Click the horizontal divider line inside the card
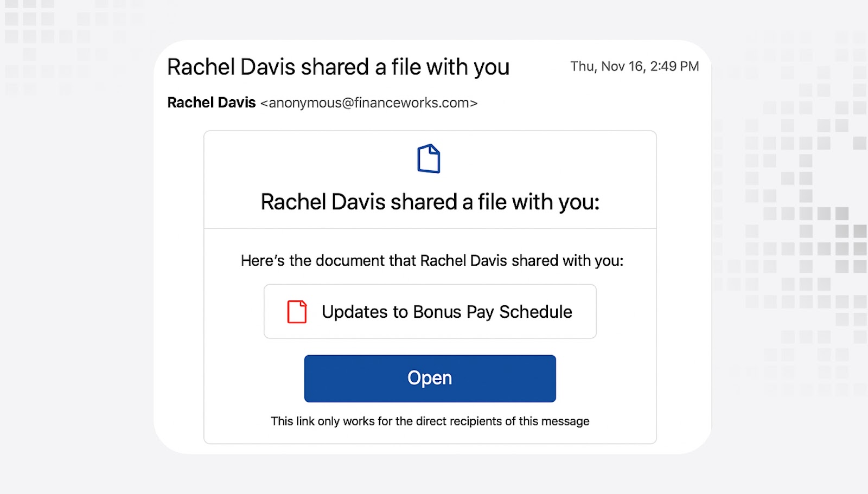Image resolution: width=868 pixels, height=494 pixels. [430, 229]
